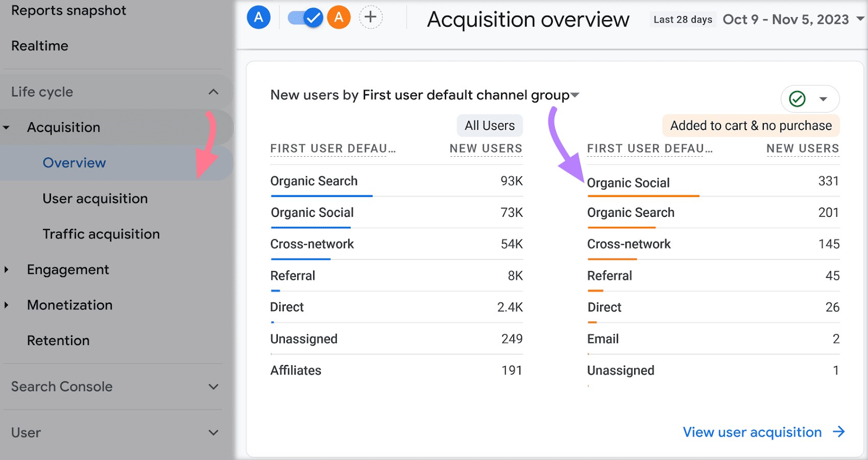Screen dimensions: 868x460
Task: Click the green checkmark status icon
Action: coord(797,99)
